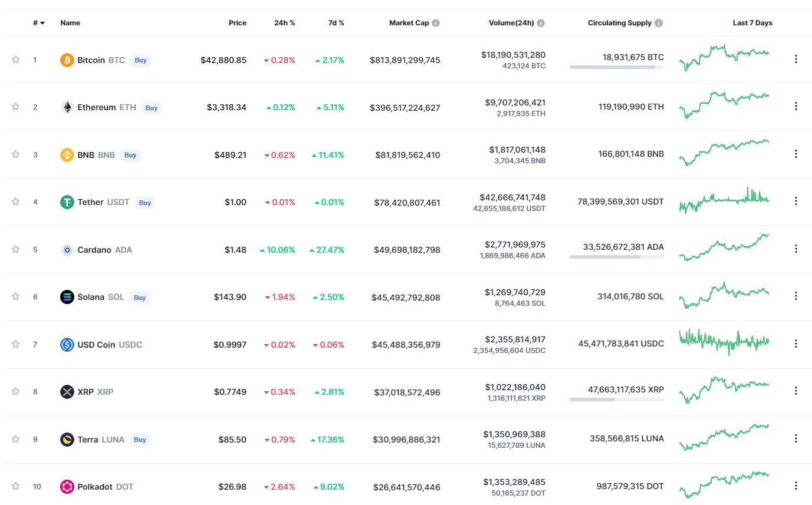Click the Buy button next to Bitcoin BTC

[140, 60]
